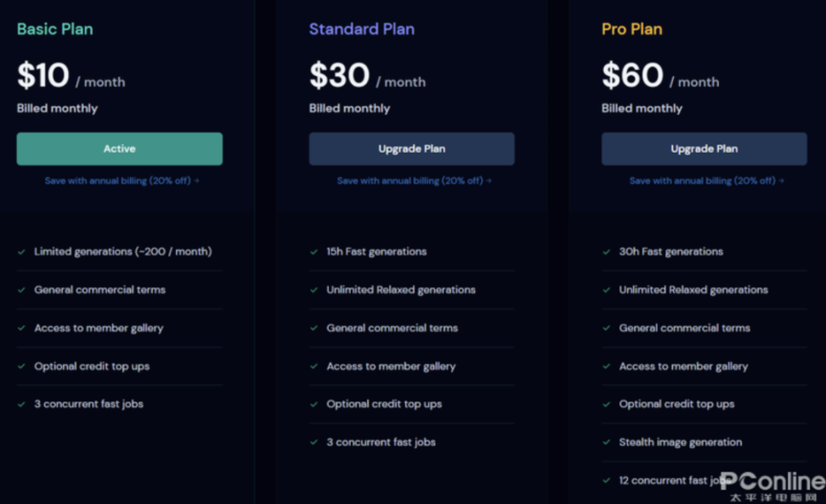Open Pro Plan annual billing savings link
Image resolution: width=826 pixels, height=504 pixels.
coord(706,181)
